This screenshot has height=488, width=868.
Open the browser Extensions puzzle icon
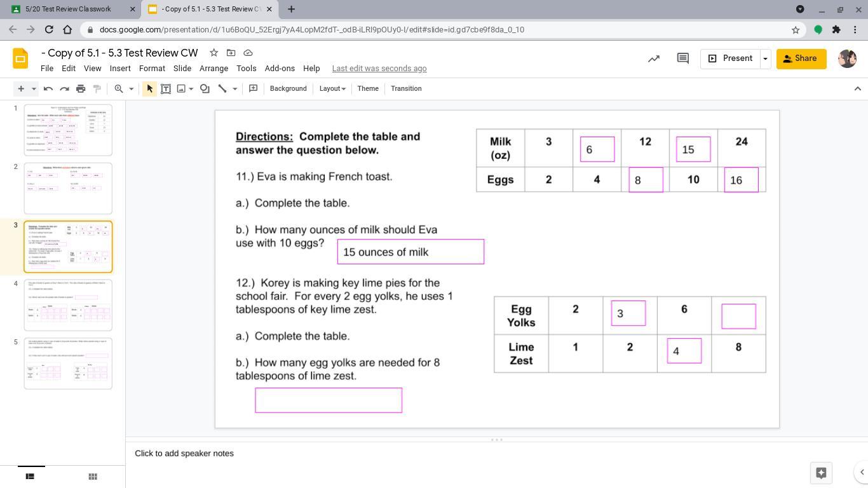(x=836, y=29)
